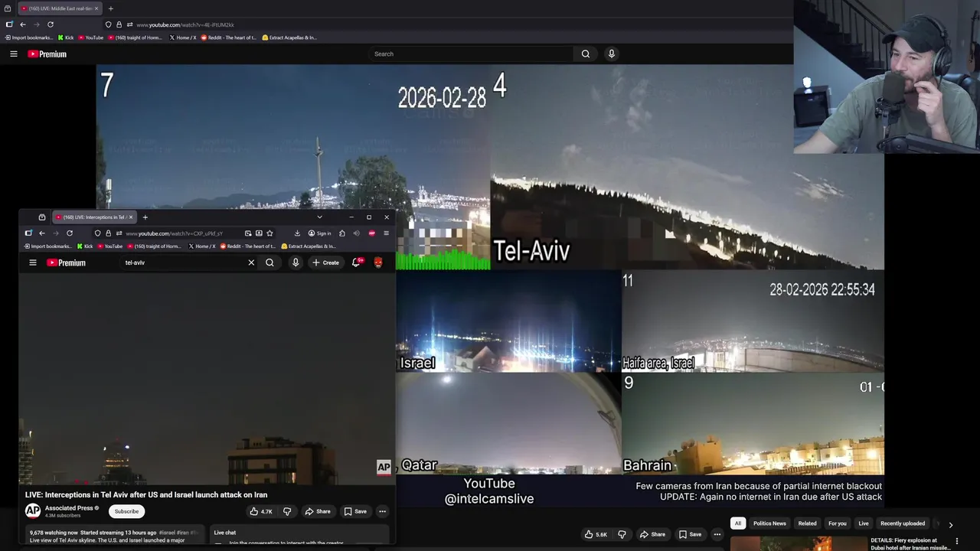The height and width of the screenshot is (551, 980).
Task: Dislike the Associated Press video
Action: click(287, 511)
